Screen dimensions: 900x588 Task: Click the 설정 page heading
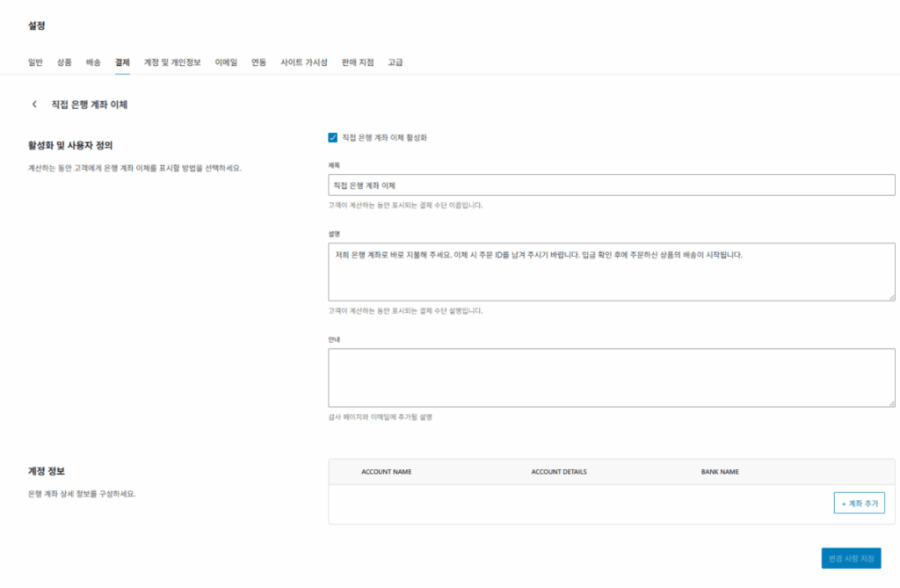[36, 25]
